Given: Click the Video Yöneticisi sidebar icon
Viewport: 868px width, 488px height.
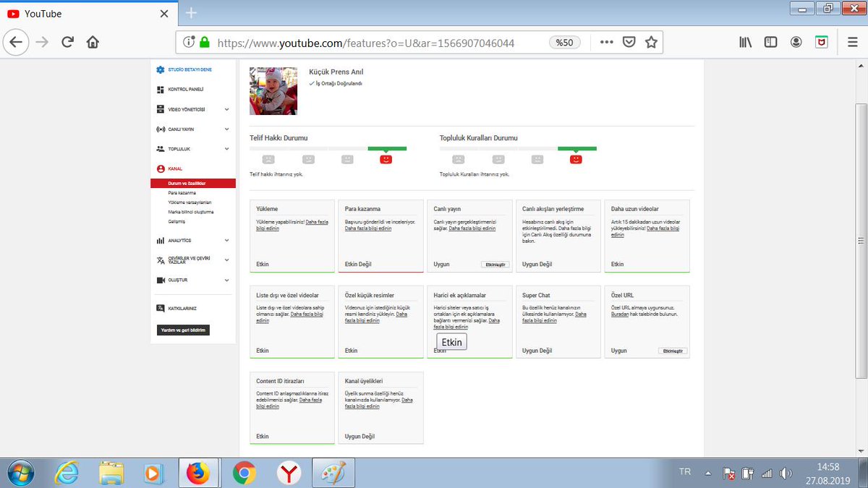Looking at the screenshot, I should [161, 109].
